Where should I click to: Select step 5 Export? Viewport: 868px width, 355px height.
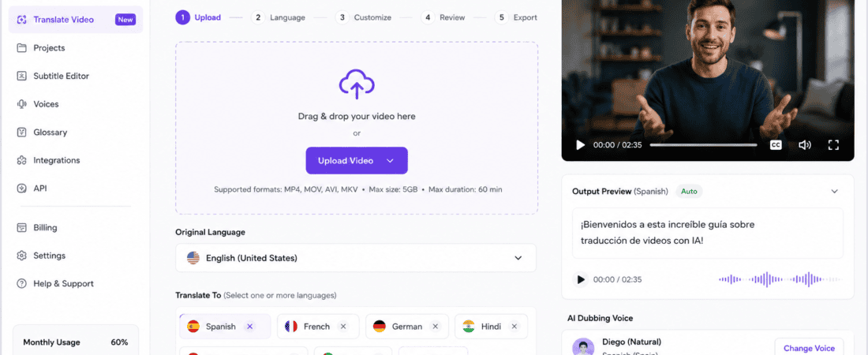pyautogui.click(x=516, y=17)
